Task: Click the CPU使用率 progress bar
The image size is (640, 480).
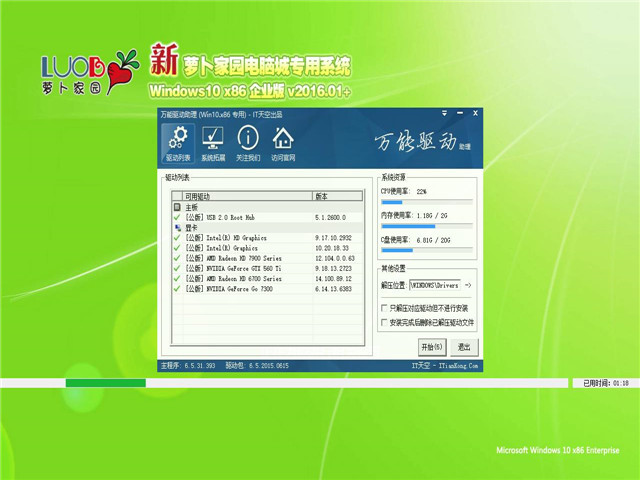Action: coord(427,202)
